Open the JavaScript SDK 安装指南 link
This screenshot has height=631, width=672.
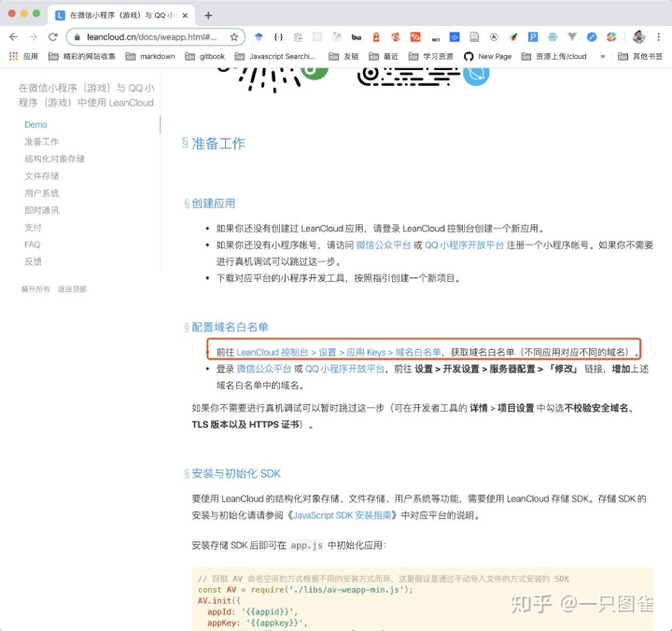click(342, 515)
